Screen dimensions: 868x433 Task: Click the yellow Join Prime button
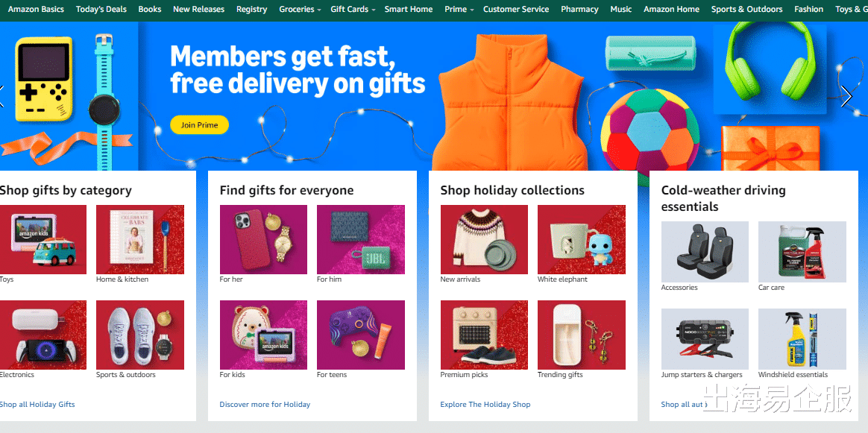point(199,125)
